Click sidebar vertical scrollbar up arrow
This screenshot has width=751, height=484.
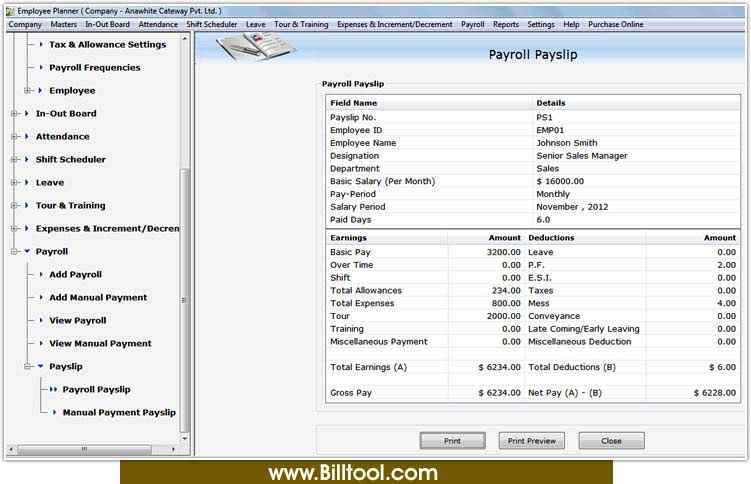tap(185, 38)
